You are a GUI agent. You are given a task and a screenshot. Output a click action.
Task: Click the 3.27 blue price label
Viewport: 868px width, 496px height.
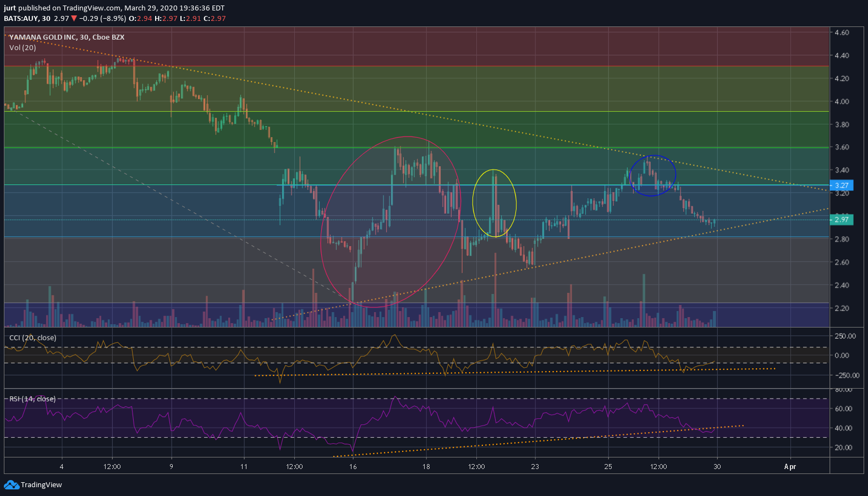842,186
